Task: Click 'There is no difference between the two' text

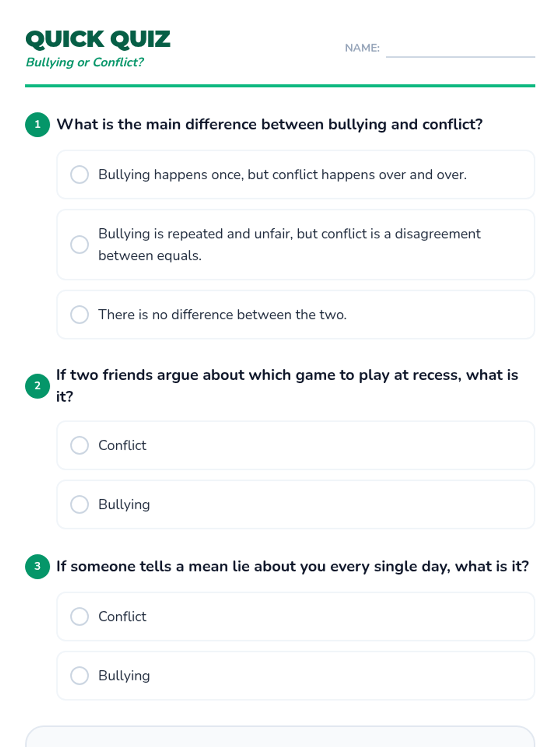Action: click(x=222, y=315)
